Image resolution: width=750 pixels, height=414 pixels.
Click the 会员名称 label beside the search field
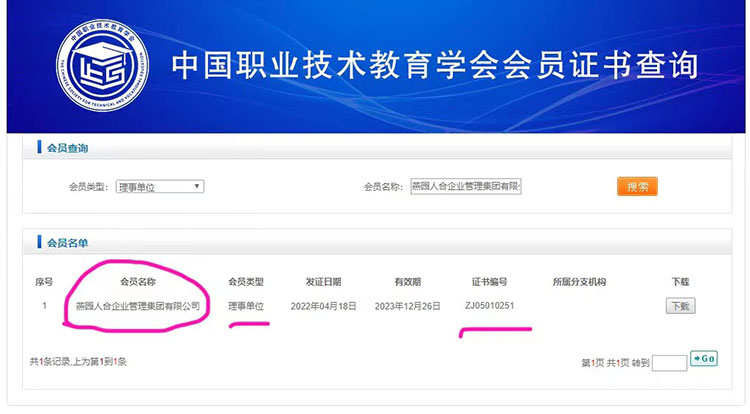(x=383, y=186)
